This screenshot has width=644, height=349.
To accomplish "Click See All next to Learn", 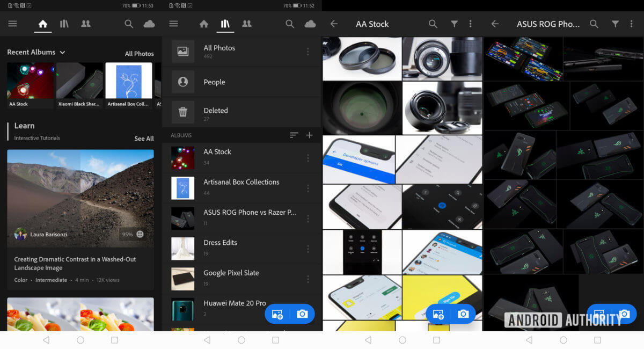I will click(x=144, y=139).
